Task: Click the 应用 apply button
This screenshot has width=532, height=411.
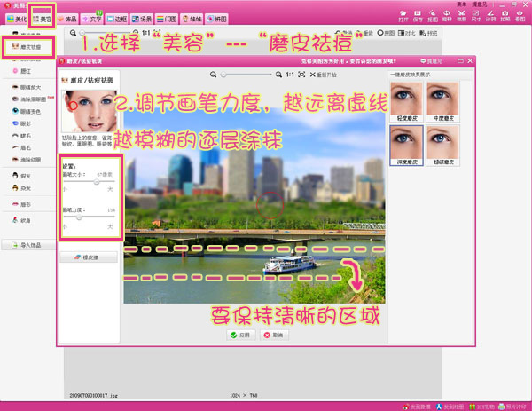Action: (x=240, y=336)
